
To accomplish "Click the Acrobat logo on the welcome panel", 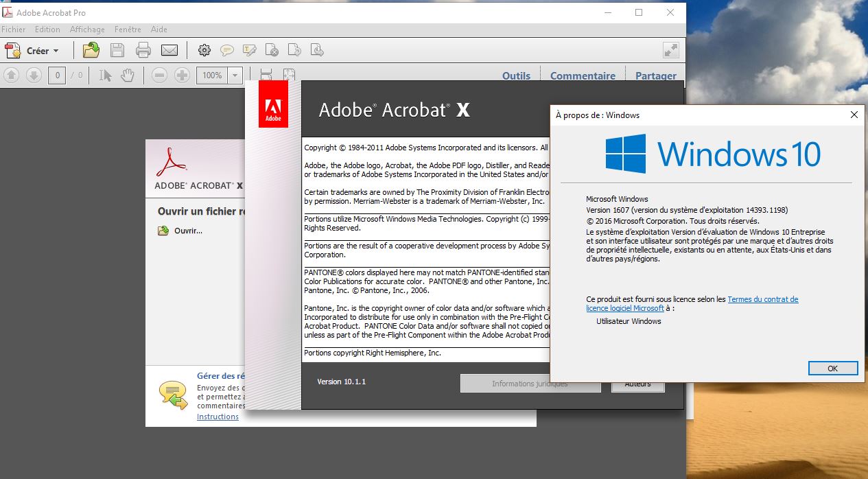I will click(171, 161).
